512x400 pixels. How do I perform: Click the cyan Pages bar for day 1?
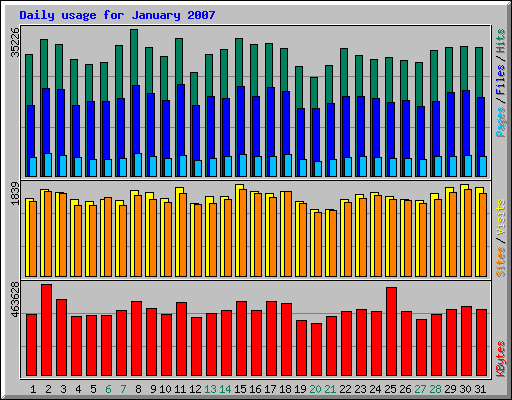click(x=33, y=167)
